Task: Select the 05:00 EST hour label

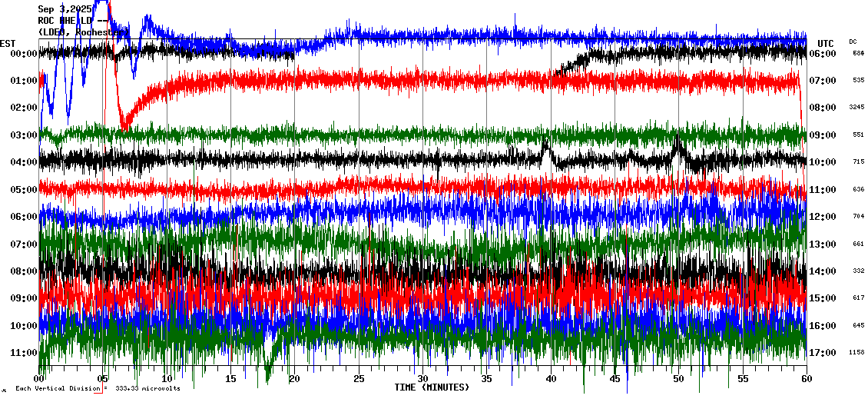Action: click(x=25, y=189)
